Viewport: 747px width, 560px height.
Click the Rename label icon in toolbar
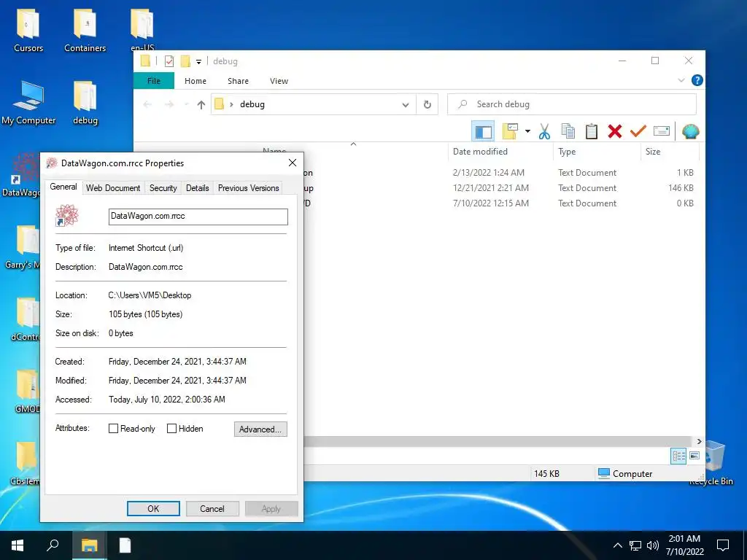661,131
